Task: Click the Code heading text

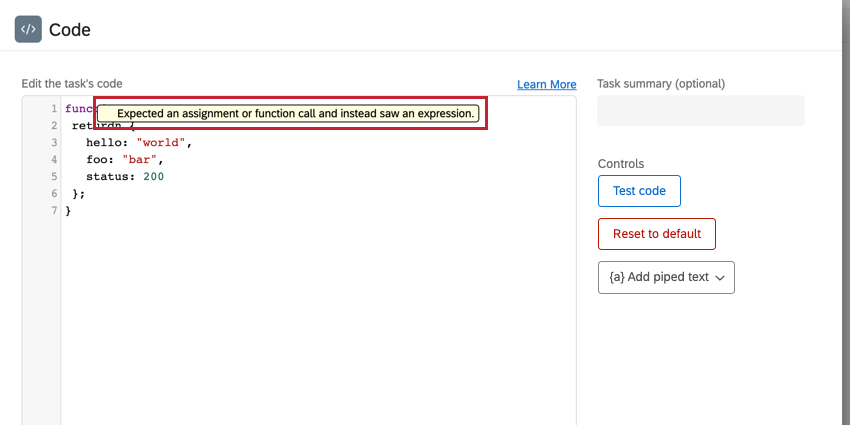Action: (70, 30)
